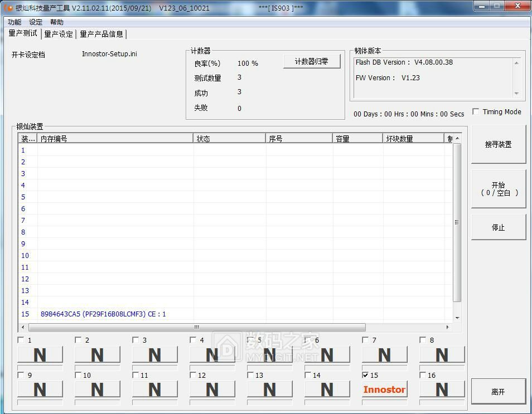Open the 功能 menu
This screenshot has height=414, width=532.
(x=14, y=22)
